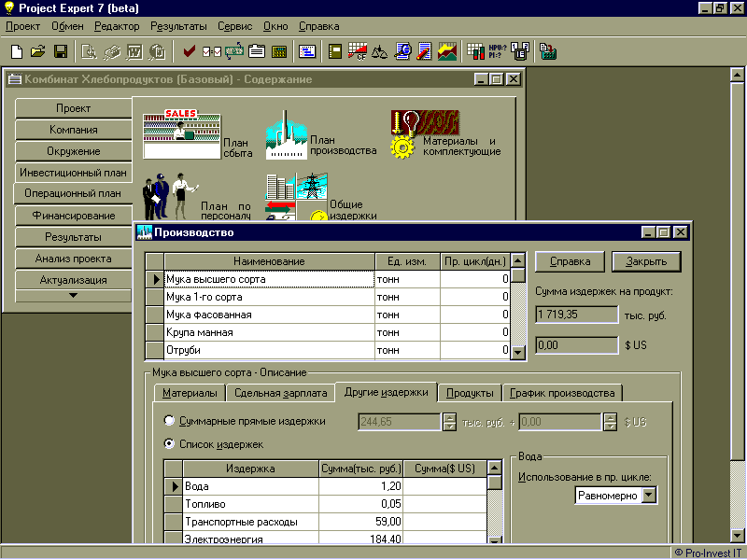Open the Обмен menu
The image size is (747, 560).
67,26
